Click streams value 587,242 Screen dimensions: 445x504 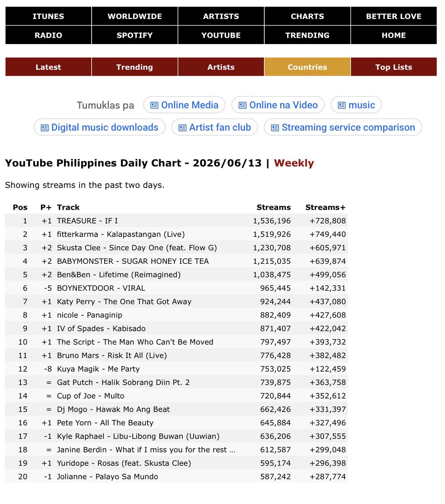pyautogui.click(x=276, y=476)
